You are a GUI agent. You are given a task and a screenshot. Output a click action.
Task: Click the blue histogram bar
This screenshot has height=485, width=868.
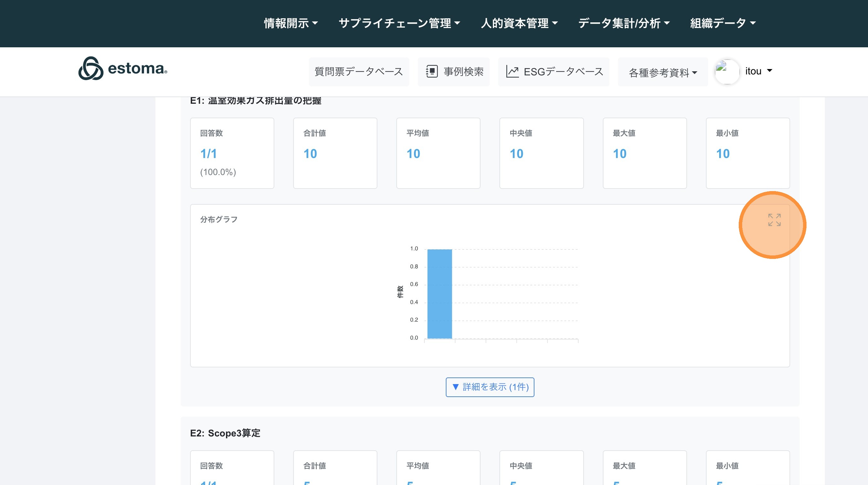pyautogui.click(x=440, y=294)
